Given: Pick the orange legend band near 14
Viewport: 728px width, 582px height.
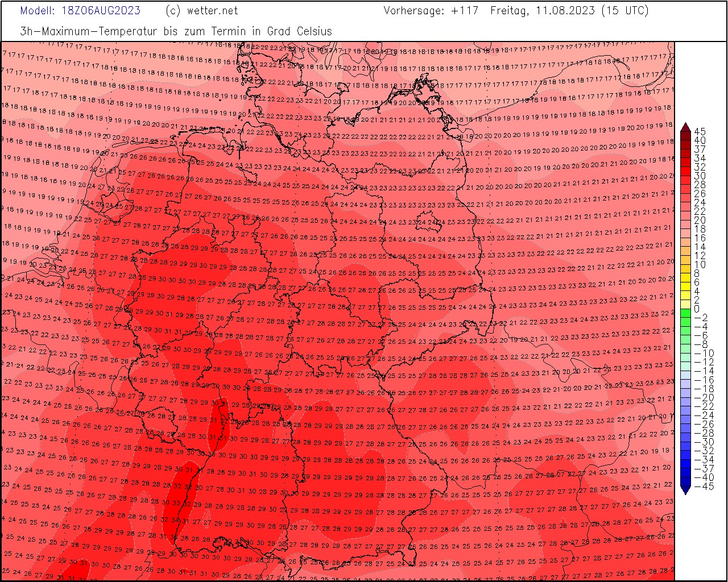Looking at the screenshot, I should (685, 247).
